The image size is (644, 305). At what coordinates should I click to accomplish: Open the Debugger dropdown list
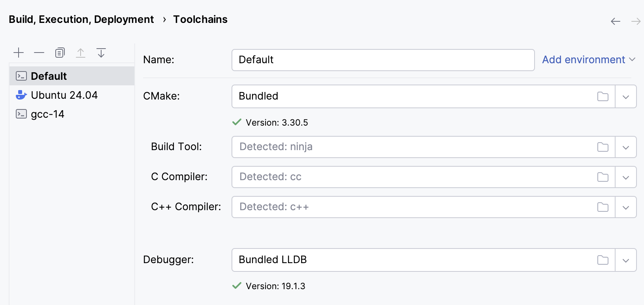click(625, 260)
